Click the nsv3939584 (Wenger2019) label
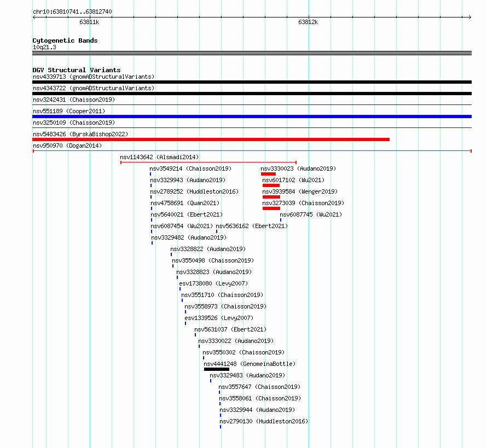Screen dimensions: 487x448 [x=300, y=191]
